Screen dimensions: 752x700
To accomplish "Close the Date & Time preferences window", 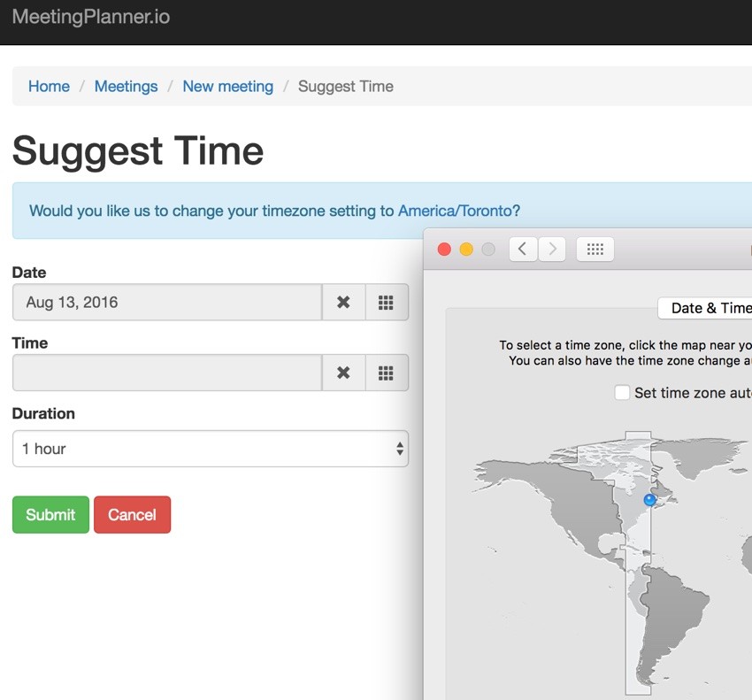I will click(x=444, y=250).
